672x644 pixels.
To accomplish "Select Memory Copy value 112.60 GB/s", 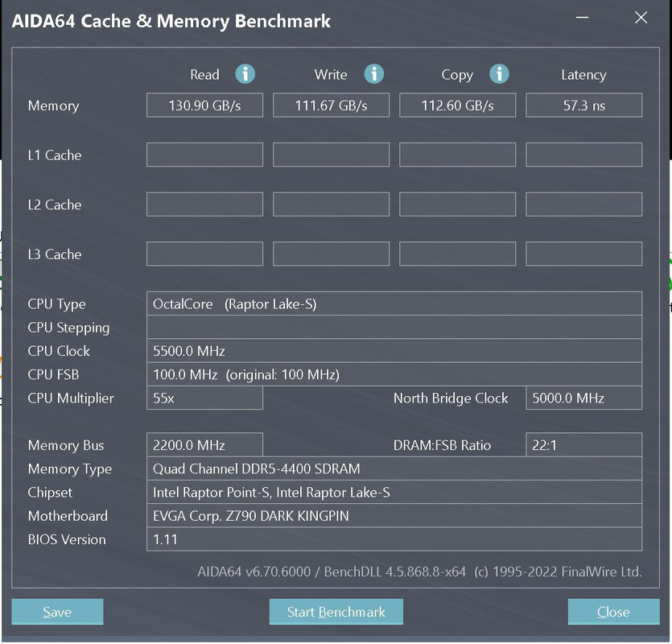I will (x=457, y=105).
